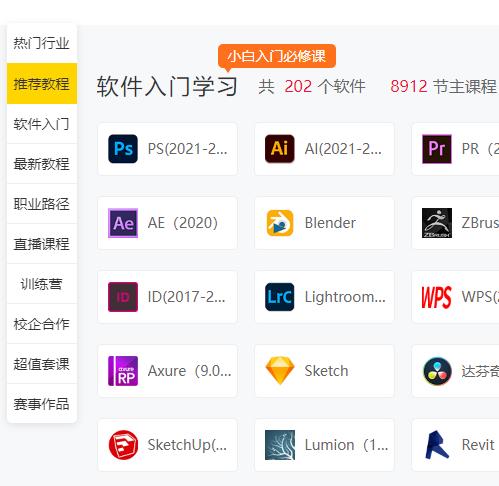
Task: Click the 软件入门学习 heading
Action: click(x=167, y=86)
